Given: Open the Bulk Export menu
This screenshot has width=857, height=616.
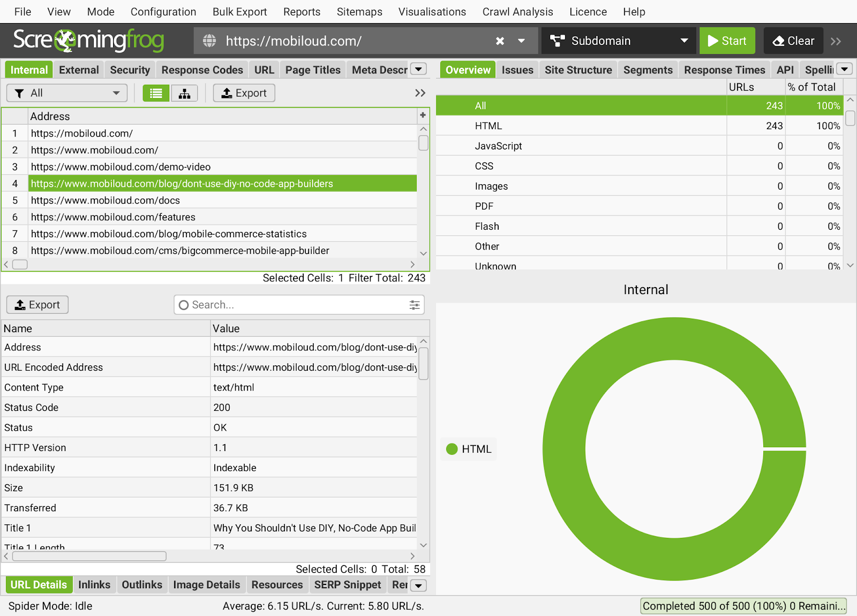Looking at the screenshot, I should [x=239, y=12].
